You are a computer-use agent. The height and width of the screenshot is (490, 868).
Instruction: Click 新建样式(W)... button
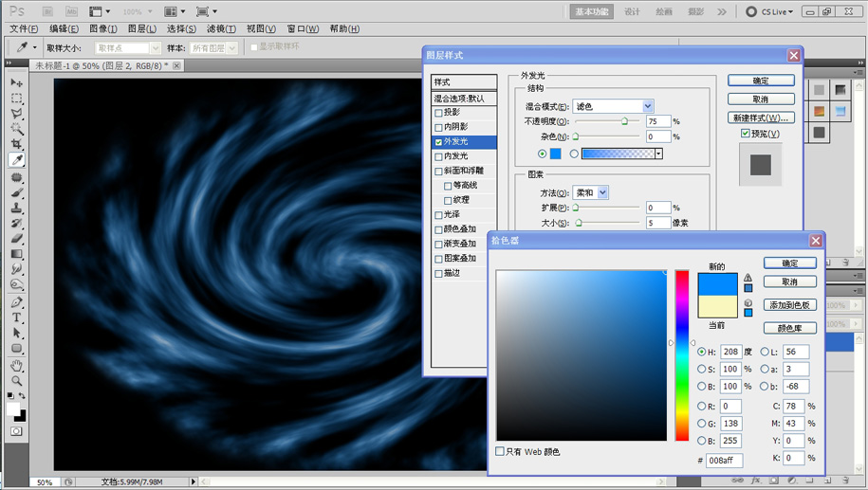coord(761,118)
